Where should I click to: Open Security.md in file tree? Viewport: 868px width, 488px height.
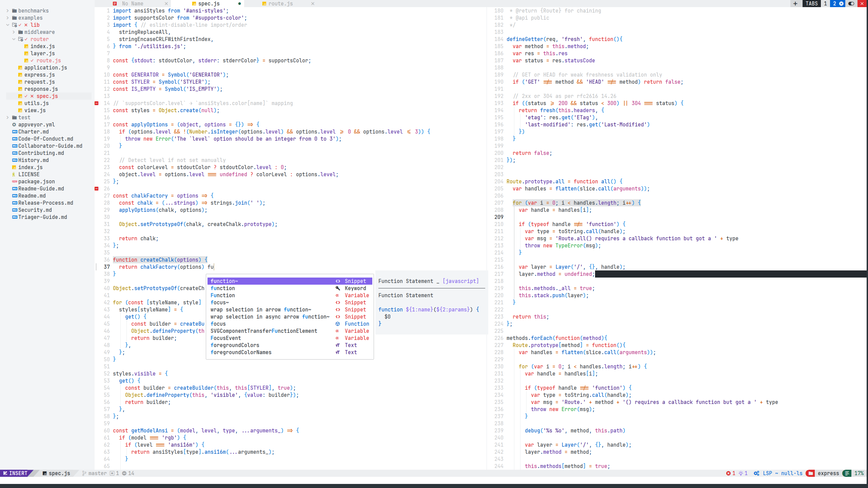35,210
